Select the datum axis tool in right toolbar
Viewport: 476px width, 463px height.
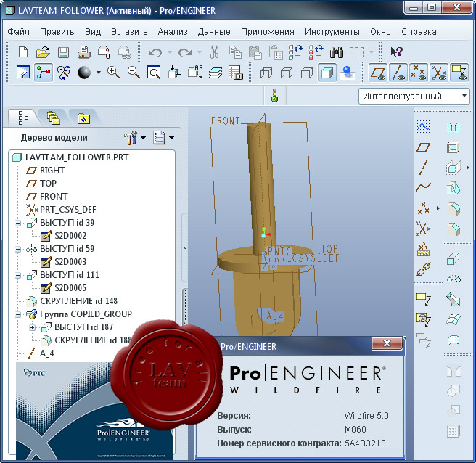[424, 168]
